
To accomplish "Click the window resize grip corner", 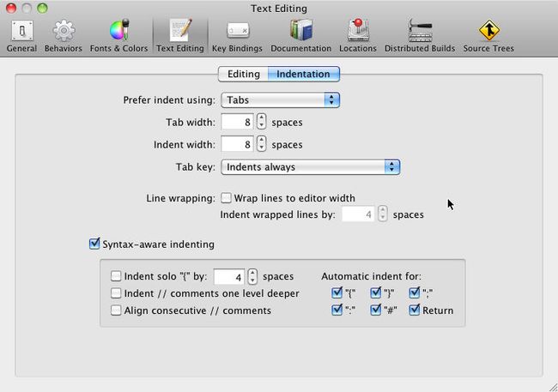I will click(x=553, y=388).
